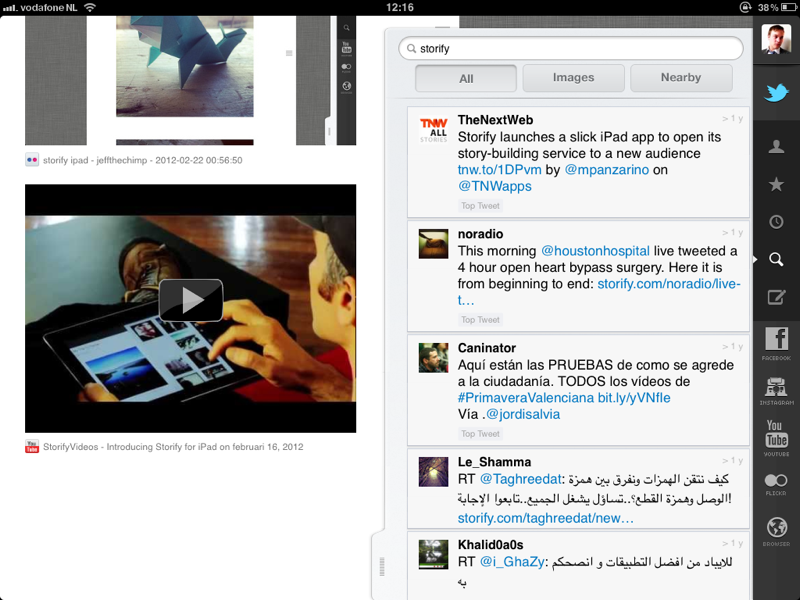Tap the storify ipad jeffthechimp caption

tap(142, 160)
